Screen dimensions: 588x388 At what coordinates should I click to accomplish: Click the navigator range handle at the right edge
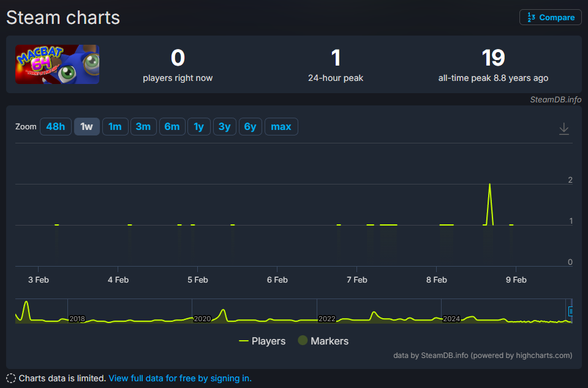coord(570,311)
